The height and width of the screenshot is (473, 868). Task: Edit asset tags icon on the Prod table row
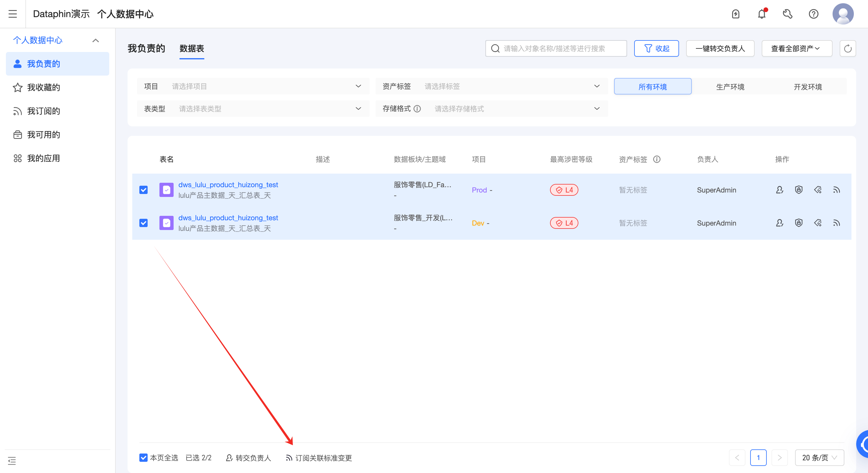tap(818, 190)
